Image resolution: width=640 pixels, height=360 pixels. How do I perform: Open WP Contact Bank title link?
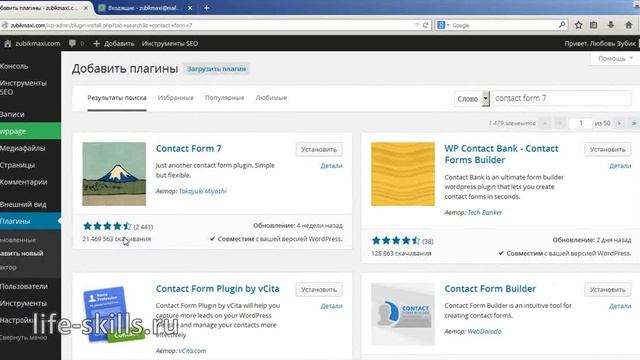pos(501,154)
